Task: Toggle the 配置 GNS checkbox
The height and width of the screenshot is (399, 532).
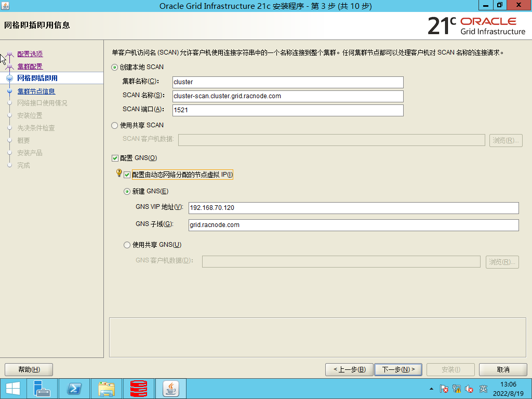Action: tap(115, 158)
